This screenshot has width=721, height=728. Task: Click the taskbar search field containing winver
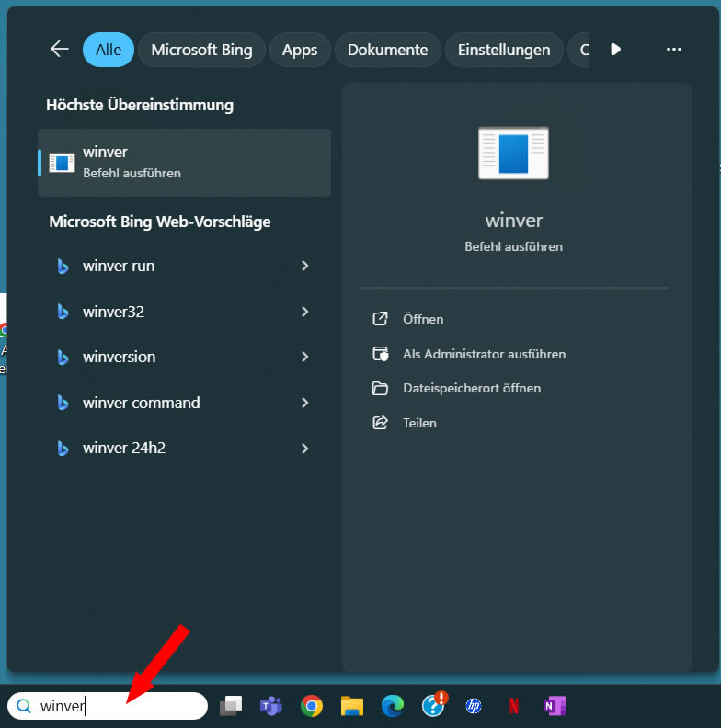[x=108, y=706]
